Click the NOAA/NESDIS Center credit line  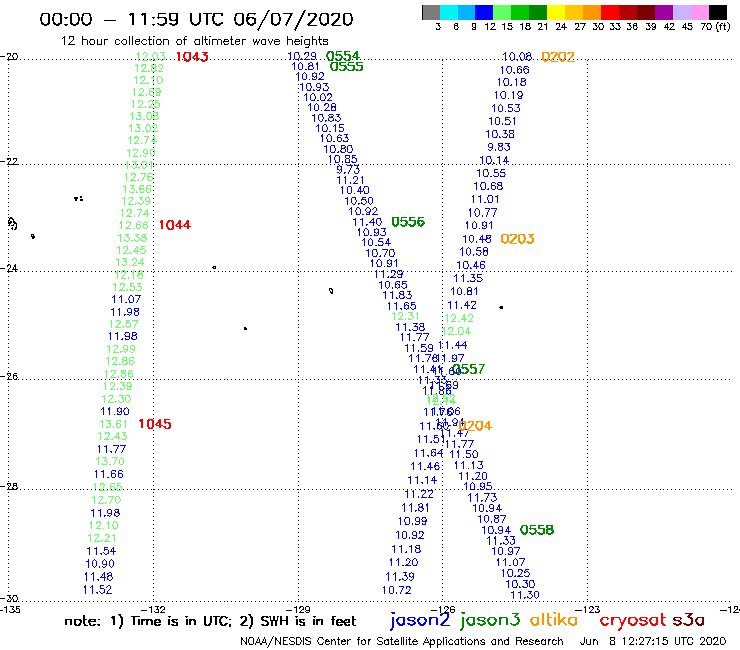tap(402, 641)
